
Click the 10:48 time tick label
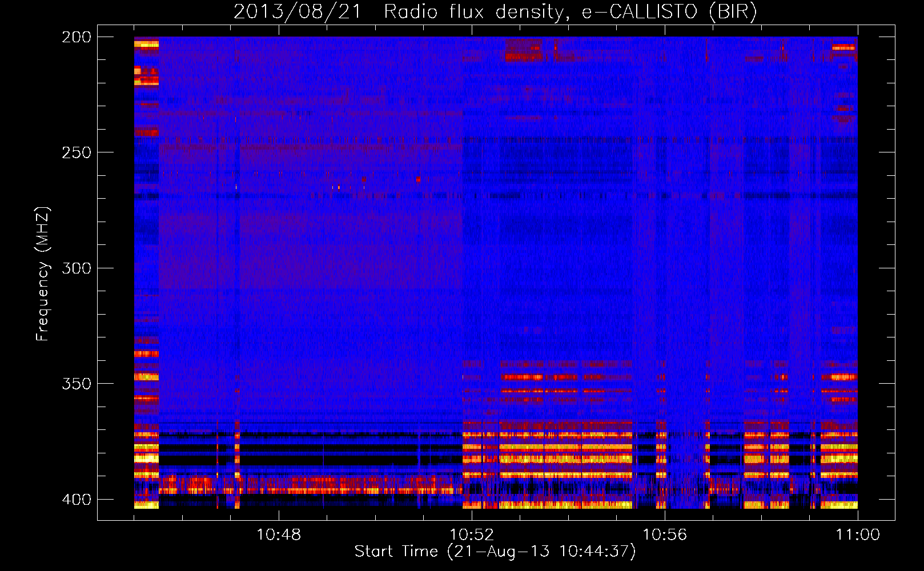(279, 534)
